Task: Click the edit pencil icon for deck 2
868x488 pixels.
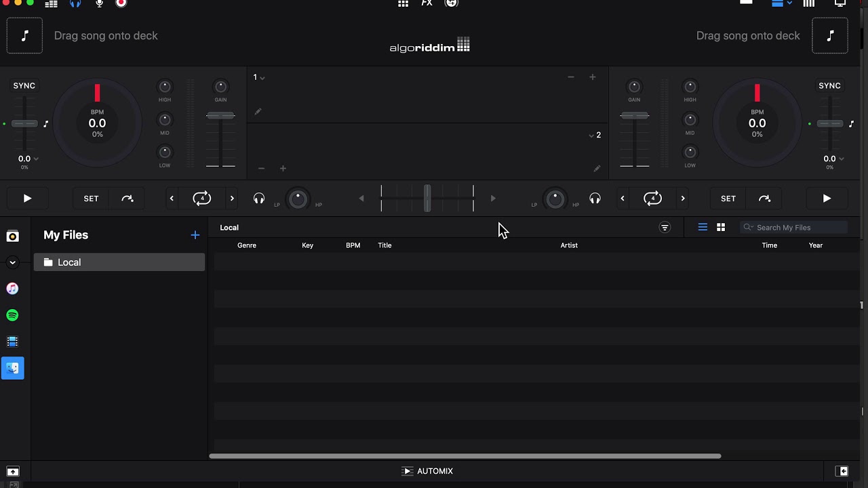Action: [x=597, y=168]
